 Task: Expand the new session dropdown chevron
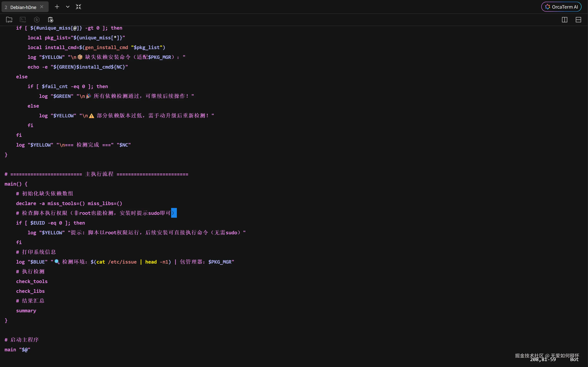point(68,7)
